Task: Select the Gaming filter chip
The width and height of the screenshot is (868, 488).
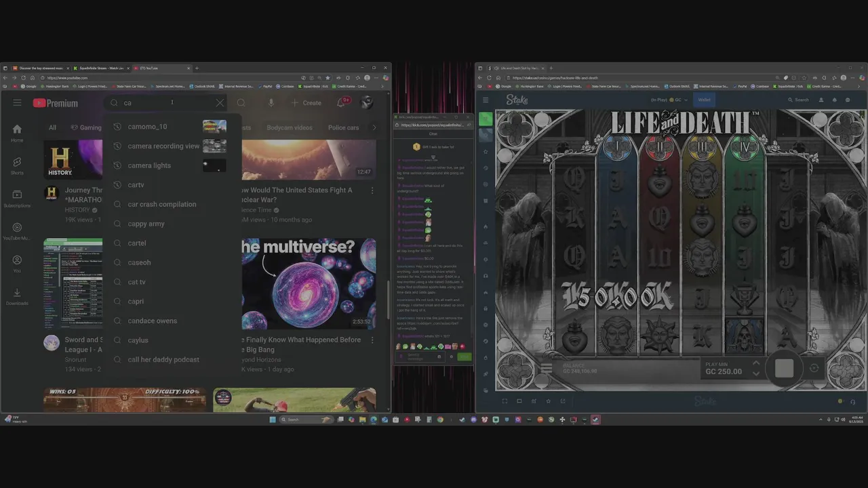Action: [85, 127]
